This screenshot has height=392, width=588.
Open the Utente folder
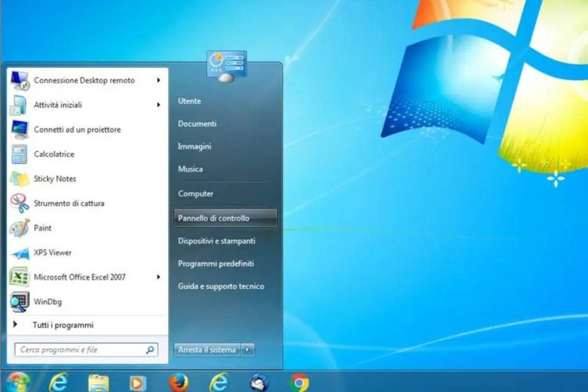pos(189,101)
